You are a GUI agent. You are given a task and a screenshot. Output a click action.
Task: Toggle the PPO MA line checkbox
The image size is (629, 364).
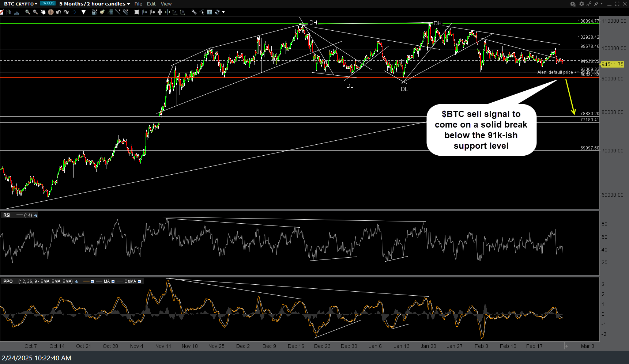pyautogui.click(x=113, y=281)
